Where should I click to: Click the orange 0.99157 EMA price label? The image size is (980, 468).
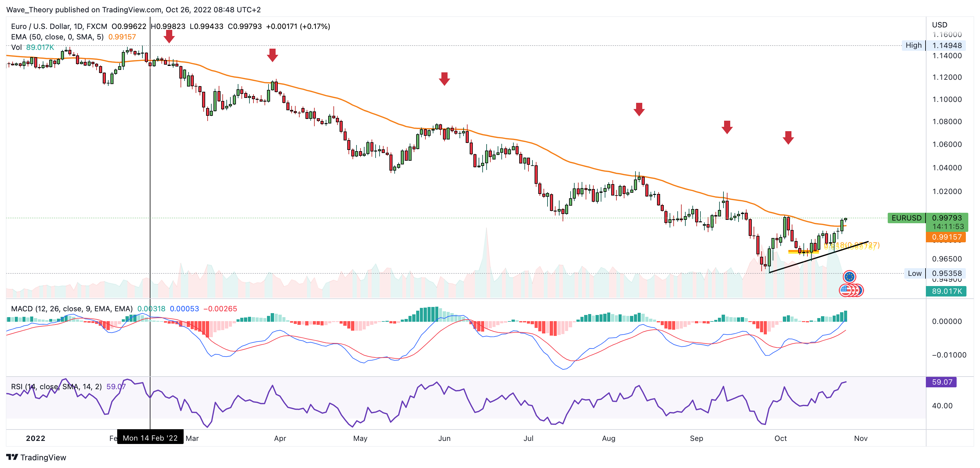coord(946,237)
